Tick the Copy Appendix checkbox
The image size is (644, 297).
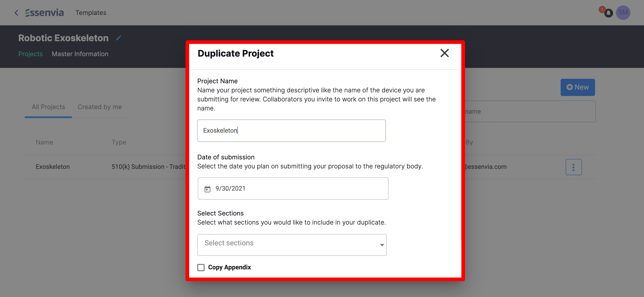tap(201, 267)
